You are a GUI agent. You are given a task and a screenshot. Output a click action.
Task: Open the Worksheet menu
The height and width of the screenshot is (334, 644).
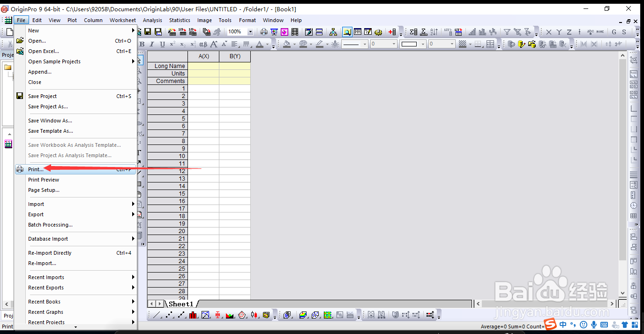[122, 20]
